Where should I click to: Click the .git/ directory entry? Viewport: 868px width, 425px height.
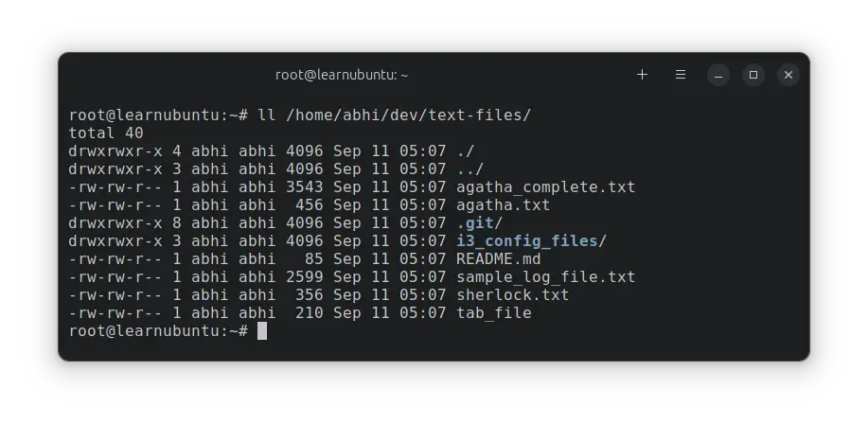[x=479, y=223]
